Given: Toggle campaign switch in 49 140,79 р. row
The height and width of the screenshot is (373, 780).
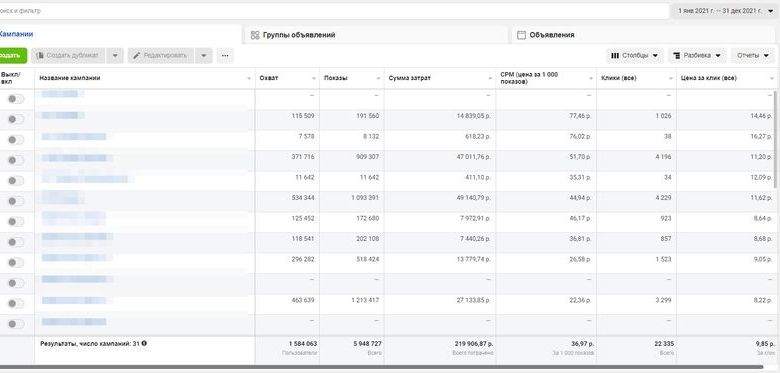Looking at the screenshot, I should coord(15,201).
